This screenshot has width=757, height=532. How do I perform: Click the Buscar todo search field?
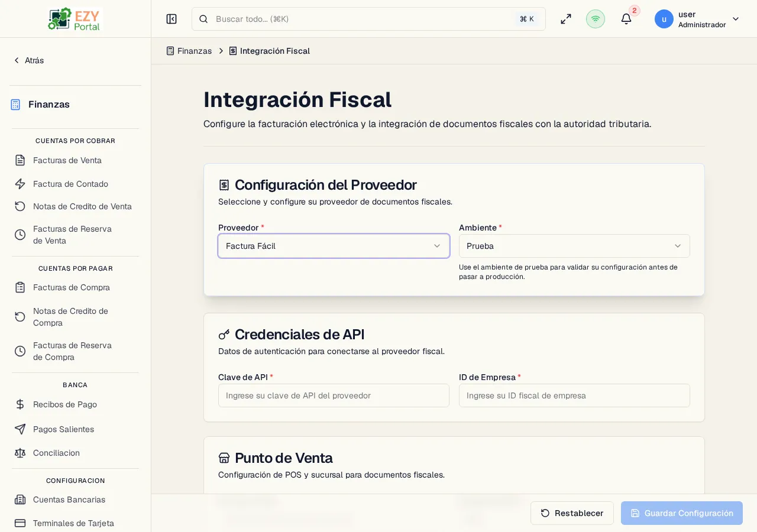click(x=368, y=19)
